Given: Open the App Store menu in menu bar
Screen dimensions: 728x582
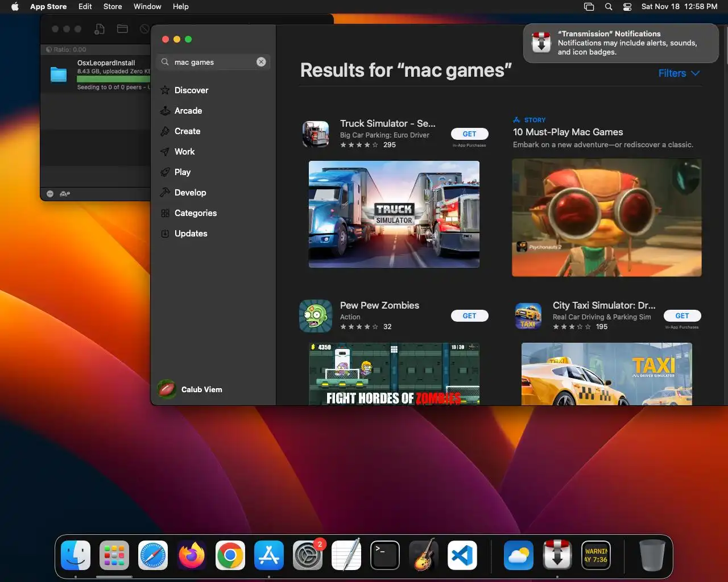Looking at the screenshot, I should [48, 7].
